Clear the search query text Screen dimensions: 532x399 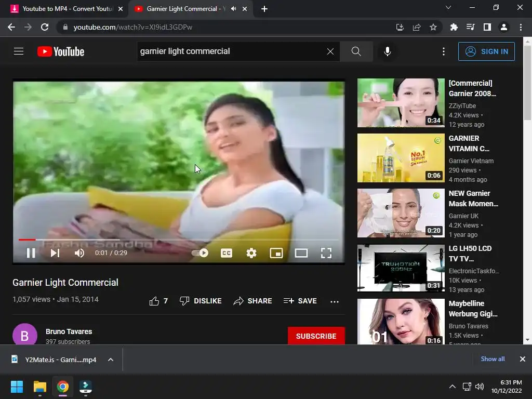(x=330, y=51)
